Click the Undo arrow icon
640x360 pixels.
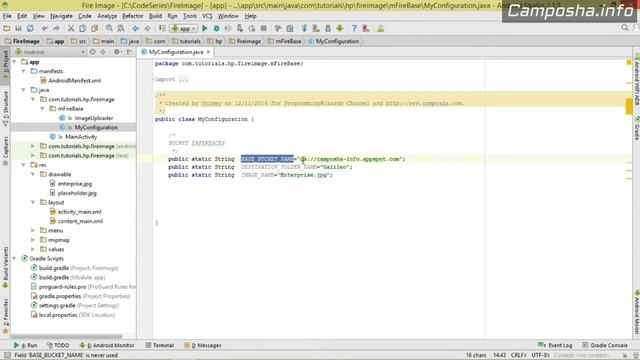(44, 28)
